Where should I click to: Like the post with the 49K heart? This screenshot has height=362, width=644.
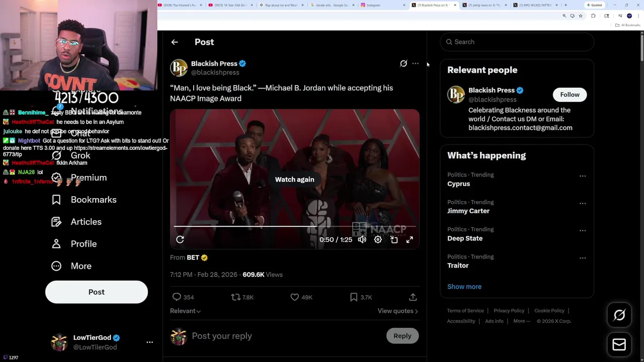click(295, 297)
